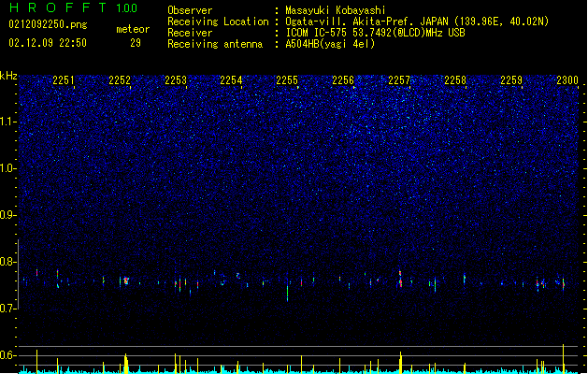This screenshot has height=374, width=588.
Task: Click antenna A504HB(yagi 4el) text
Action: pos(330,44)
